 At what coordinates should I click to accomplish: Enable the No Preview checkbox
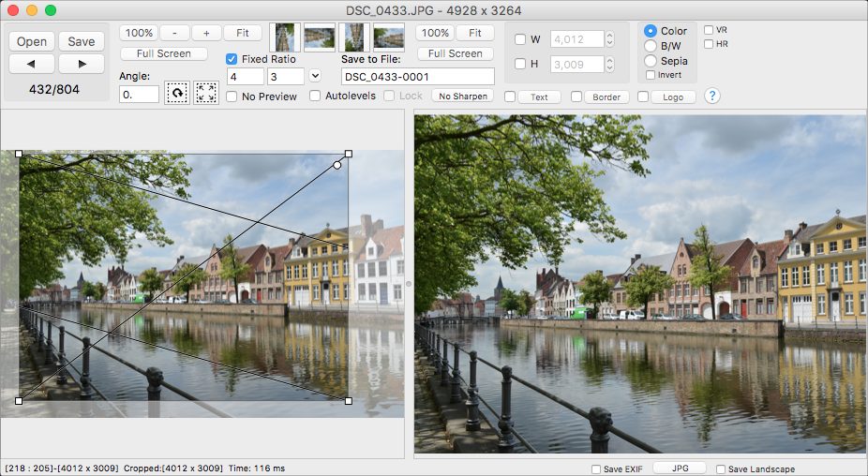click(232, 97)
